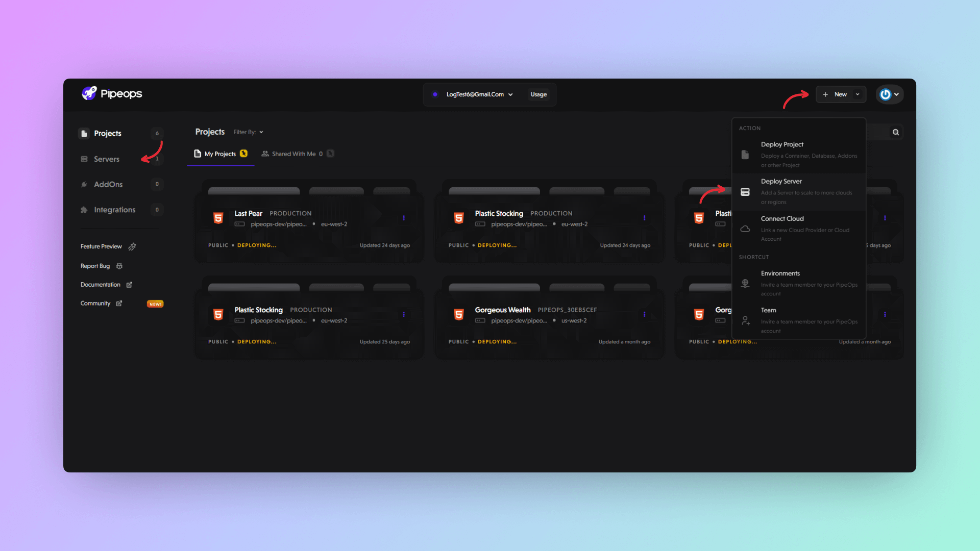Click the AddOns plug icon in sidebar
Image resolution: width=980 pixels, height=551 pixels.
point(84,184)
